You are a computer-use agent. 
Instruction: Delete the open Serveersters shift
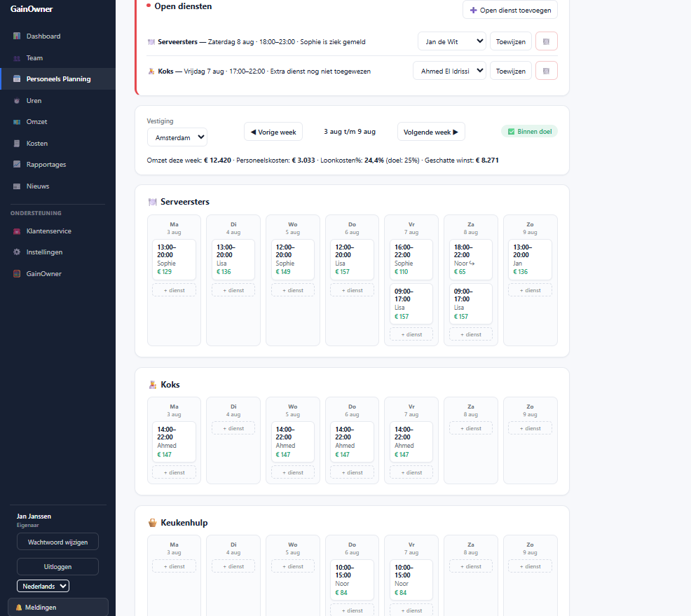(547, 41)
